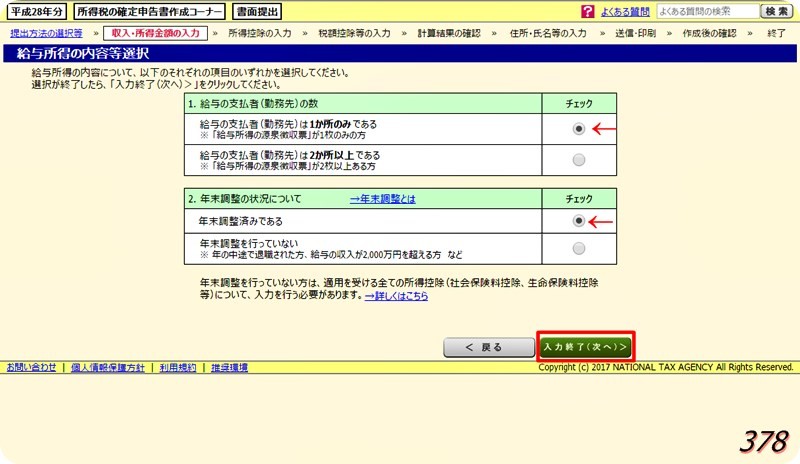Click the 送信・印刷 step label
The image size is (800, 464).
click(635, 33)
